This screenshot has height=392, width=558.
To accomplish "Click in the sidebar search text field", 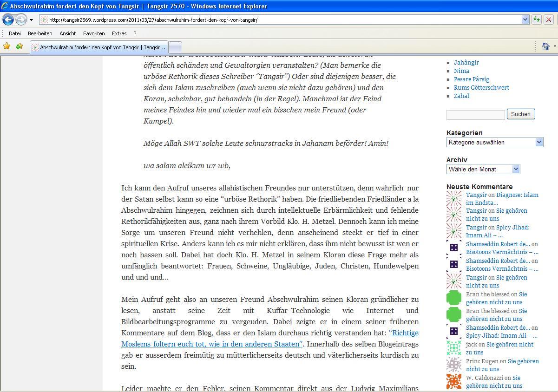I will click(x=475, y=115).
